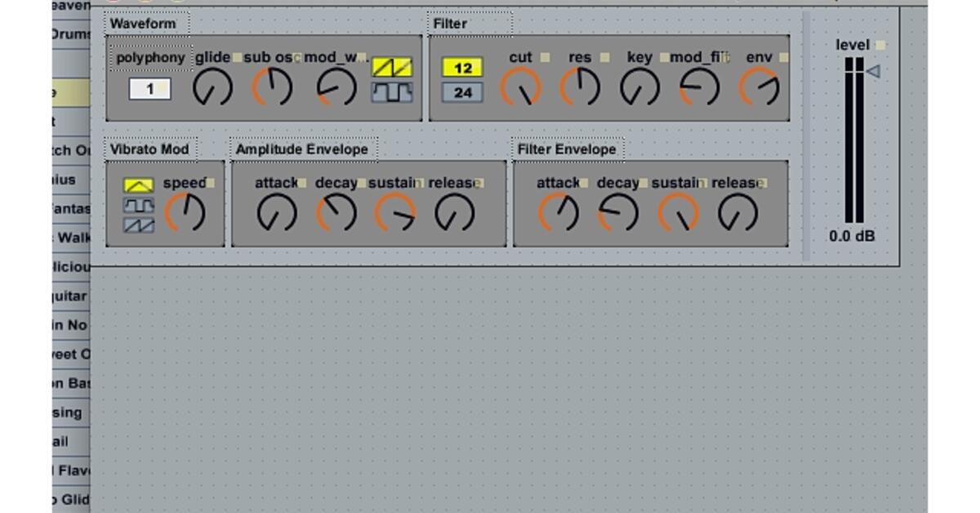Click the vibrato speed knob
Screen dimensions: 980x513
[x=185, y=213]
